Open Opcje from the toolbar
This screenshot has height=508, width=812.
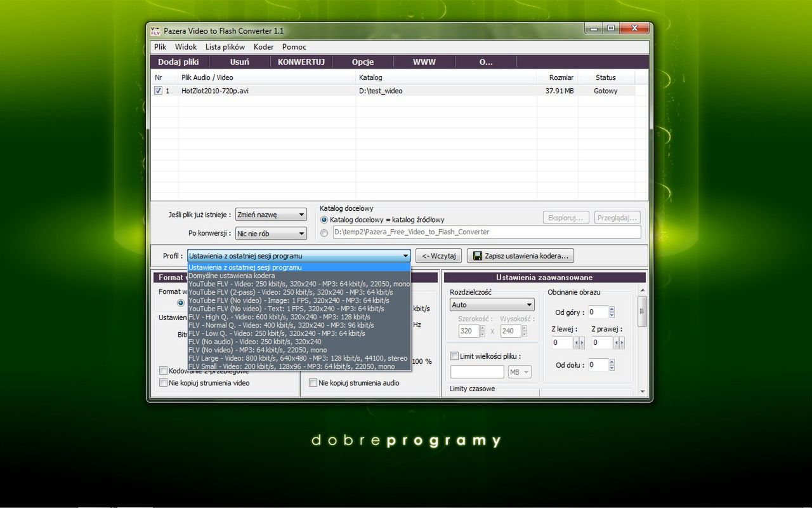363,62
